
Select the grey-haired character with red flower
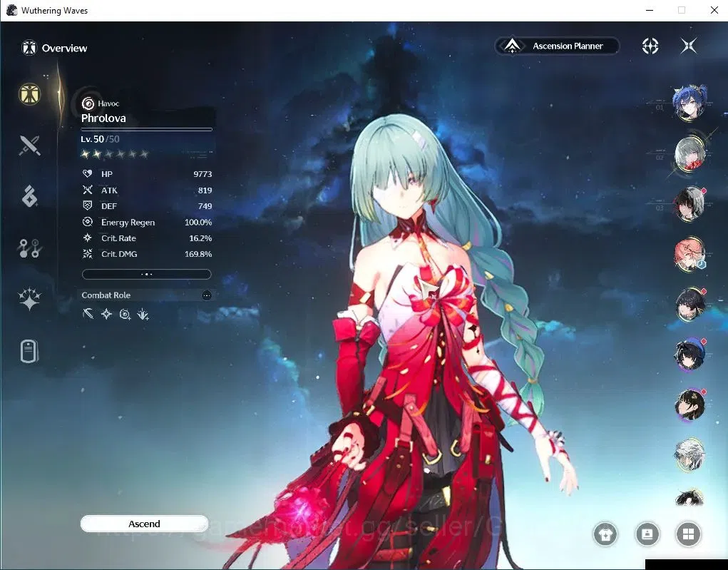click(x=690, y=153)
